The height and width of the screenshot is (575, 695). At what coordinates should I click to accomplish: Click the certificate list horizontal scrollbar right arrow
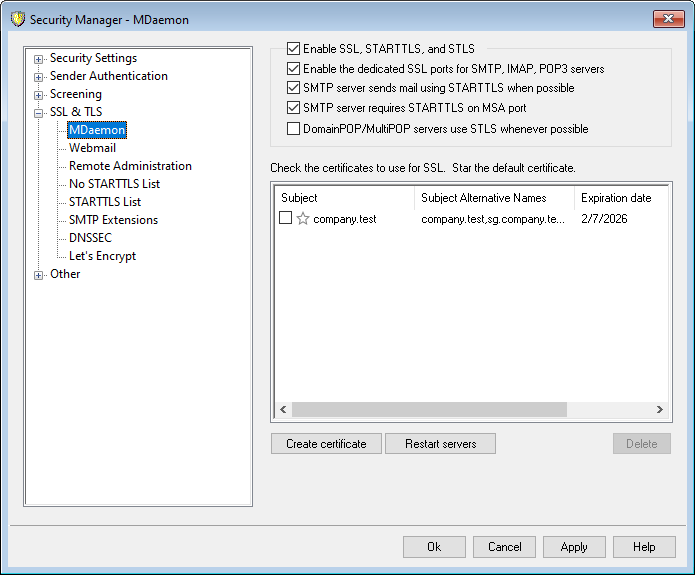tap(659, 410)
